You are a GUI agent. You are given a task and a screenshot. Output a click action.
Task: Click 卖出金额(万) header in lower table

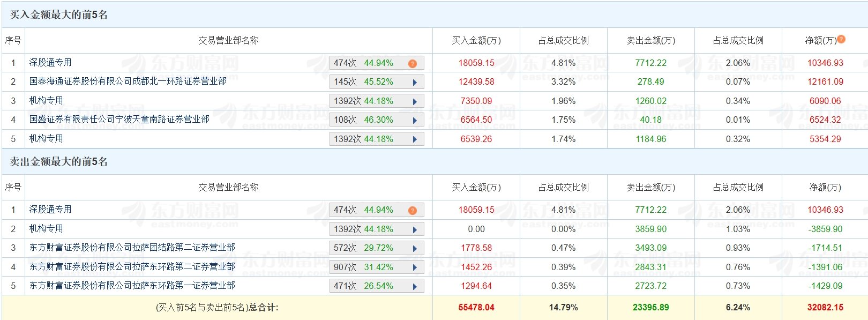[651, 188]
